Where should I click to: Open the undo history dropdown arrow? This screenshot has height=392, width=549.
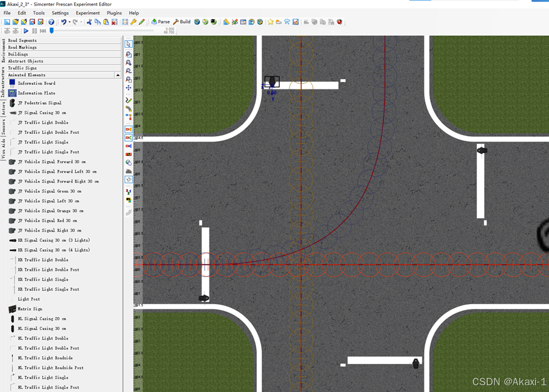pos(69,22)
